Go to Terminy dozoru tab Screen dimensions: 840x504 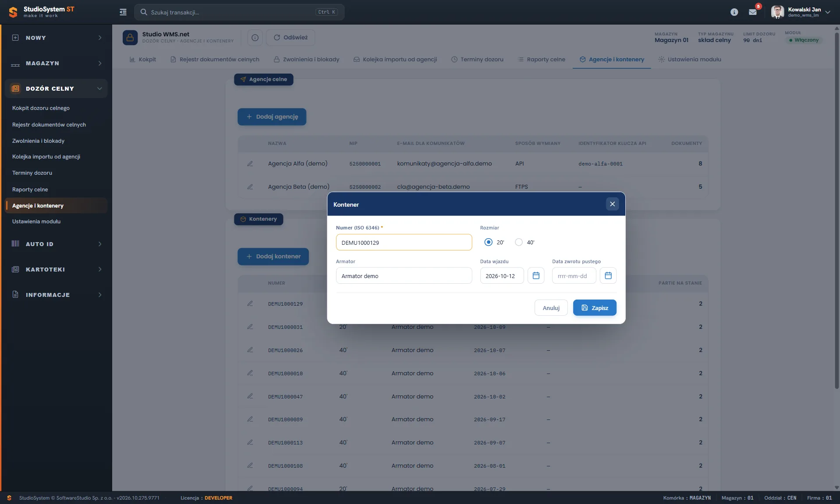[477, 60]
